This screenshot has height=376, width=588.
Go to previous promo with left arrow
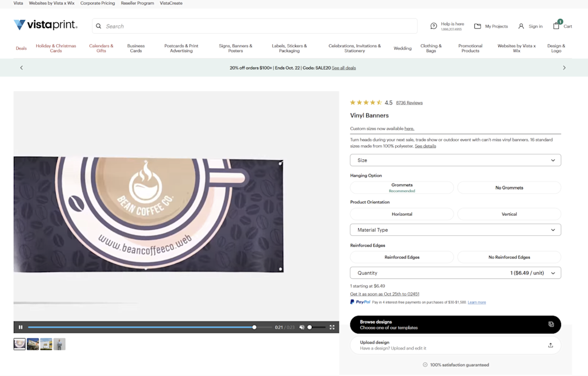pyautogui.click(x=21, y=68)
